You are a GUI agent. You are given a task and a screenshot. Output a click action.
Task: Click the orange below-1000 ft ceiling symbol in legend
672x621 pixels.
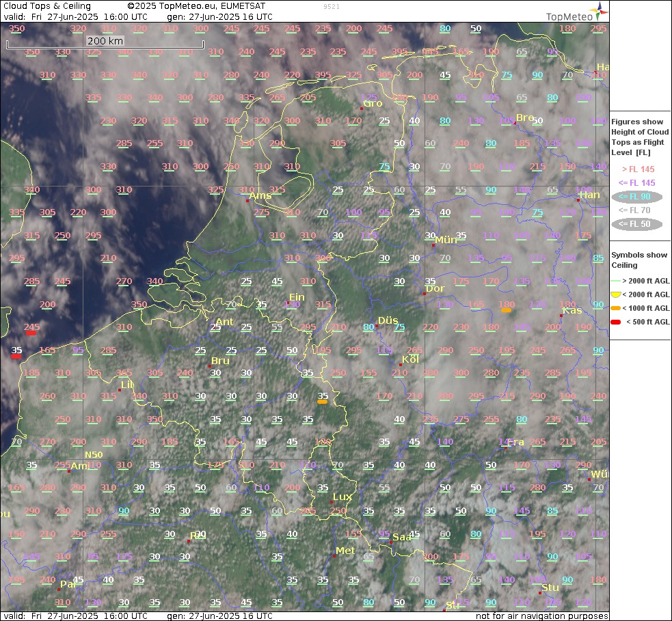pos(616,308)
